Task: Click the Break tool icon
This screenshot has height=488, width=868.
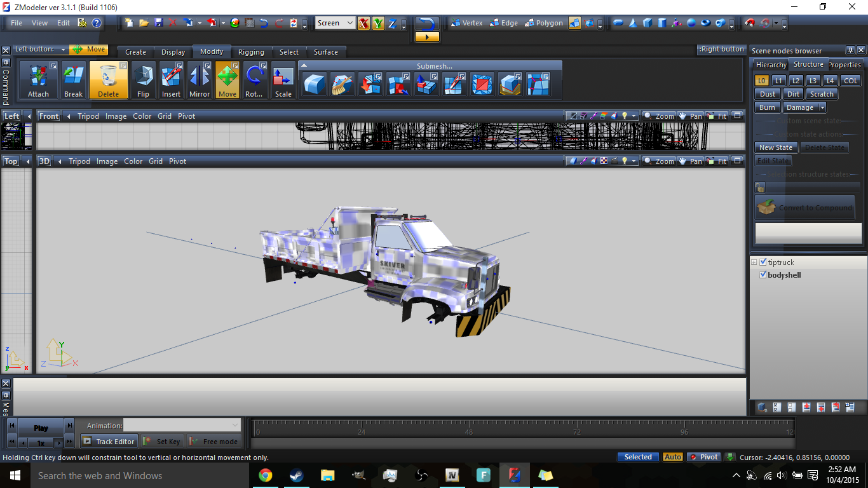Action: click(x=73, y=79)
